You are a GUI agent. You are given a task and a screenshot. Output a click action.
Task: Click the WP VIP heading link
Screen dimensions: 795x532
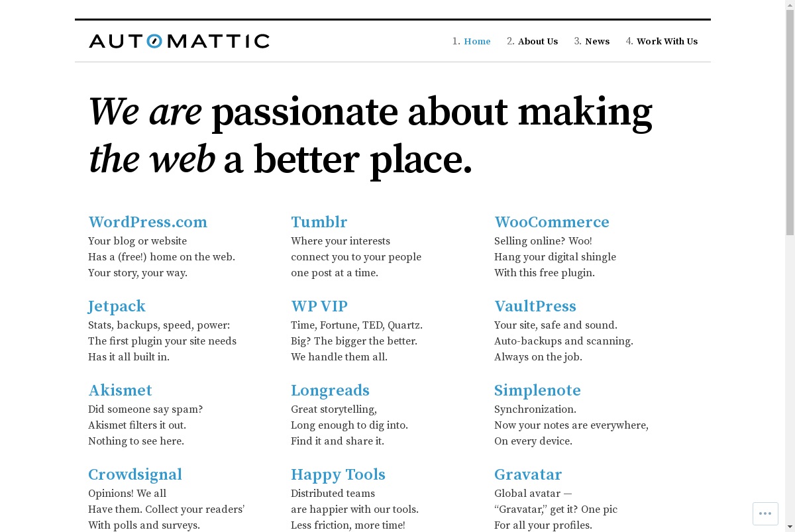[x=319, y=306]
